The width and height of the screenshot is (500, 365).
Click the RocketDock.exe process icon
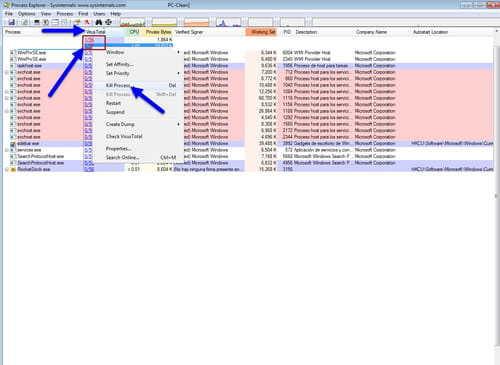[x=13, y=170]
